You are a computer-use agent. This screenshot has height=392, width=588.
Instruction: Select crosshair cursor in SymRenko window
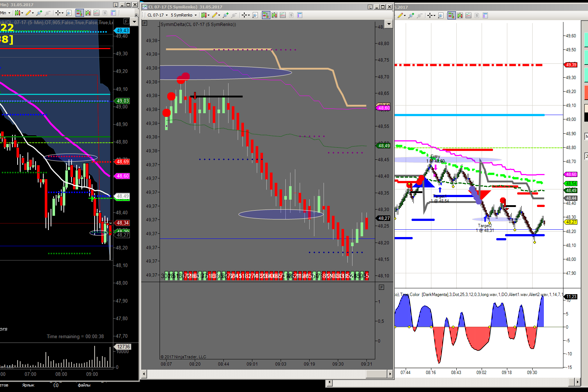pyautogui.click(x=244, y=15)
